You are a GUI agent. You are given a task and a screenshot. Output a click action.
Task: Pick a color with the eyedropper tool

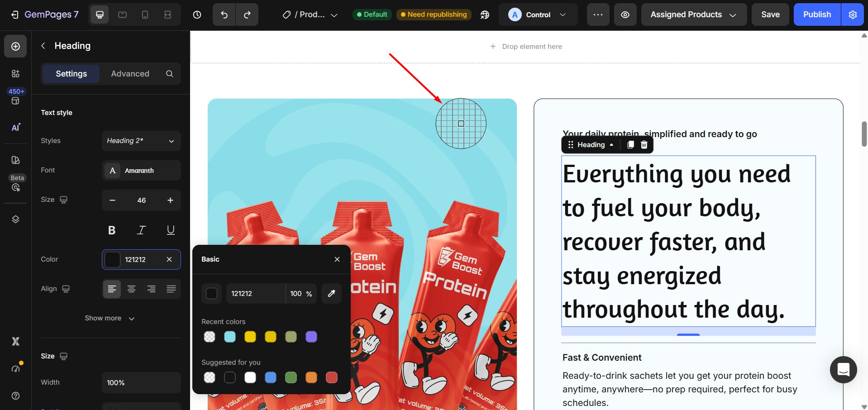pyautogui.click(x=331, y=293)
